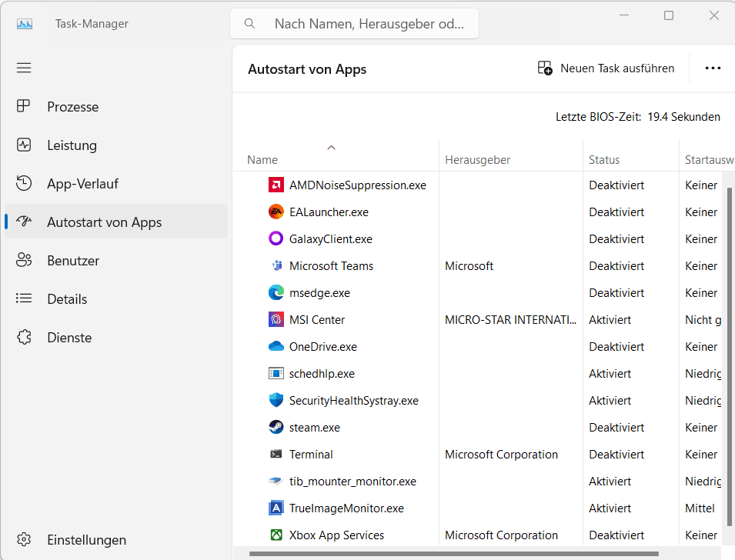The height and width of the screenshot is (560, 735).
Task: Click the search box in title bar
Action: [x=354, y=24]
